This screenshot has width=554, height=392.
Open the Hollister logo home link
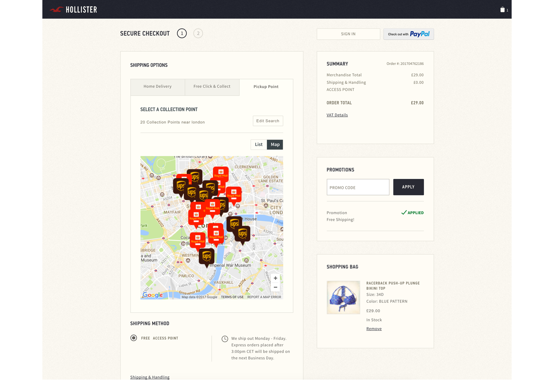(x=73, y=9)
